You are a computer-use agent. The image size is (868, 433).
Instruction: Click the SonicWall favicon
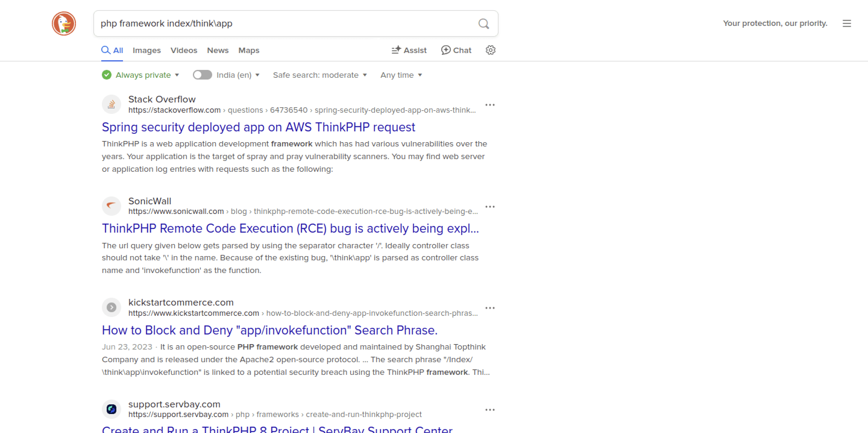[112, 206]
